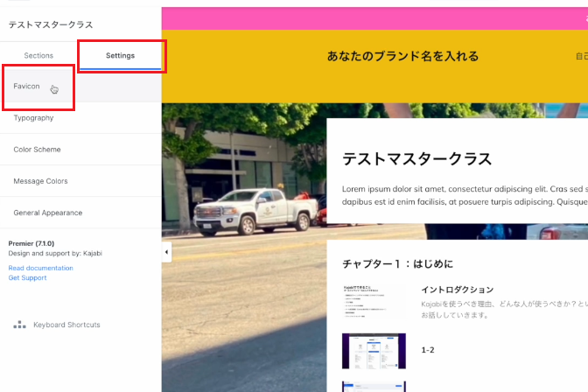Open General Appearance settings
Screen dimensions: 588x392
coord(80,213)
